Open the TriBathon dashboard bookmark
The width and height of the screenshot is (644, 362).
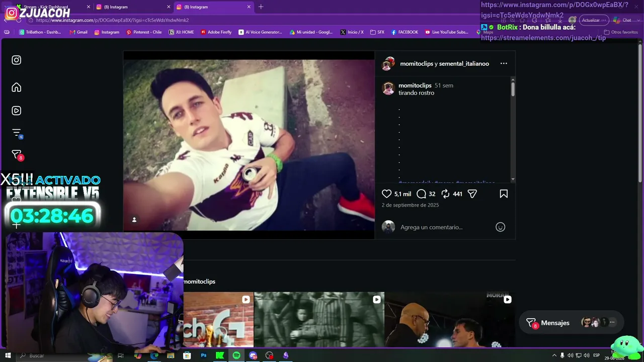pos(40,32)
